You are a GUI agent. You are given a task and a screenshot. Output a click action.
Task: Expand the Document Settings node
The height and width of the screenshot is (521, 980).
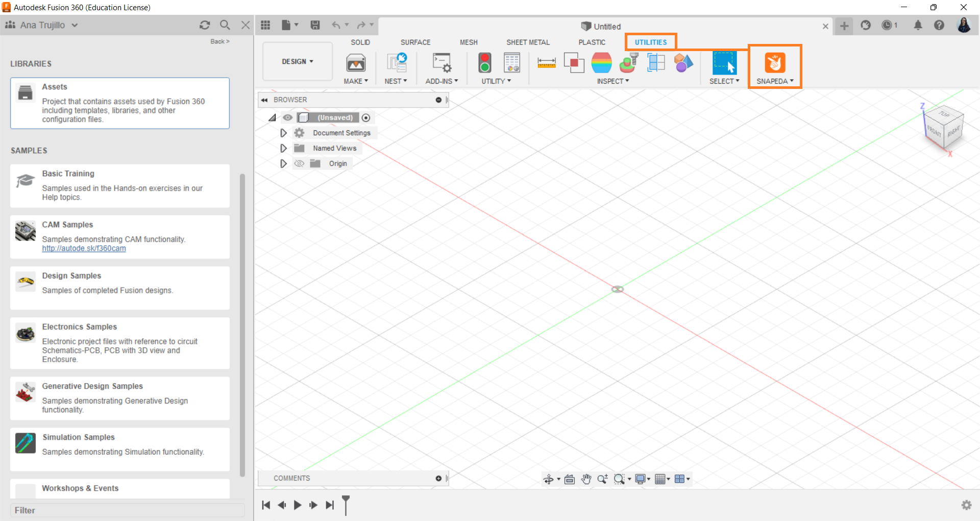283,133
